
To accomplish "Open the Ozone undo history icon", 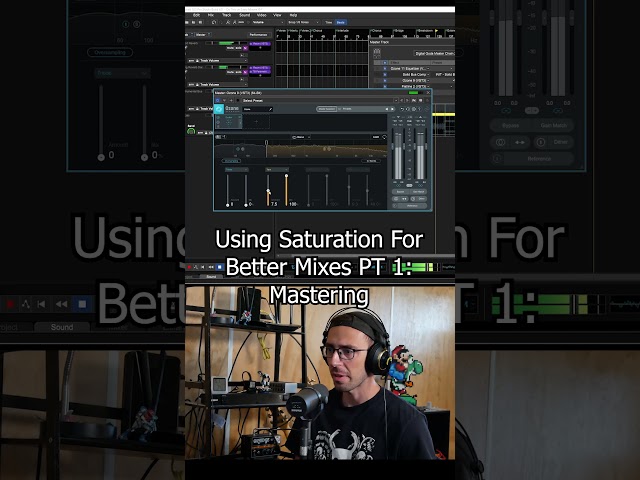I will click(x=408, y=109).
